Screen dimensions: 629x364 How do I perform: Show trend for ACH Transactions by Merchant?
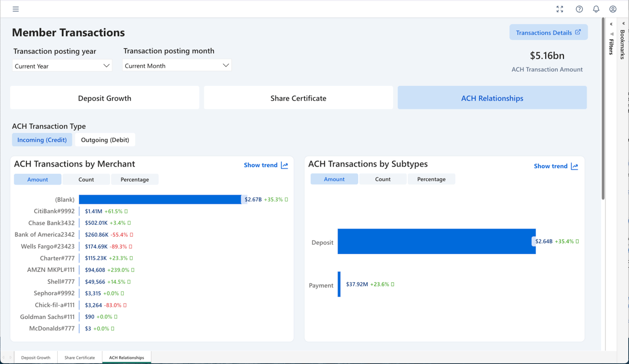click(266, 165)
